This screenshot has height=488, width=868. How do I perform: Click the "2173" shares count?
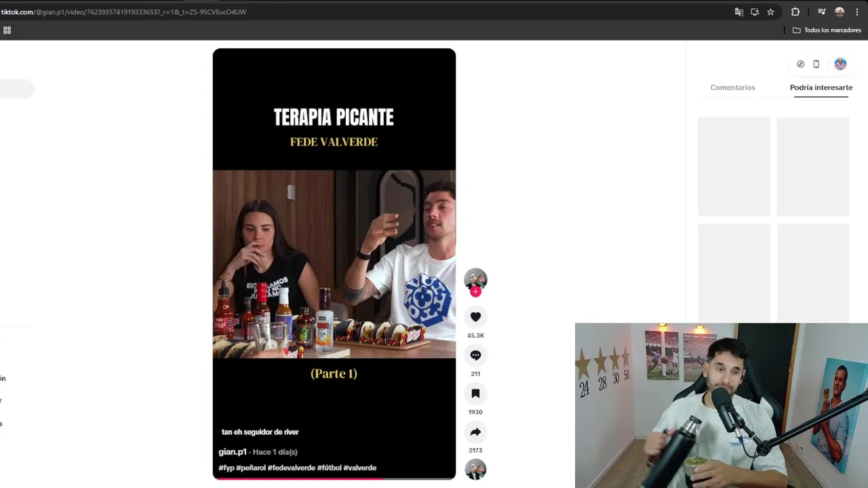475,450
